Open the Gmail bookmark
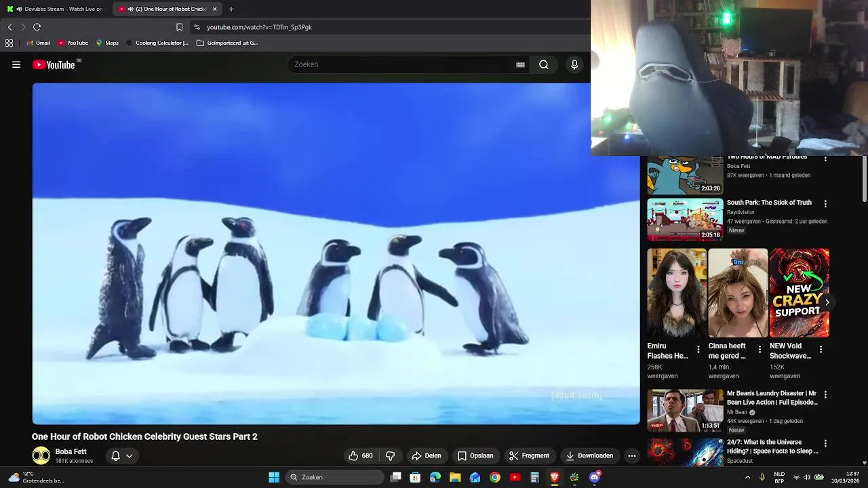Image resolution: width=868 pixels, height=488 pixels. pos(38,43)
